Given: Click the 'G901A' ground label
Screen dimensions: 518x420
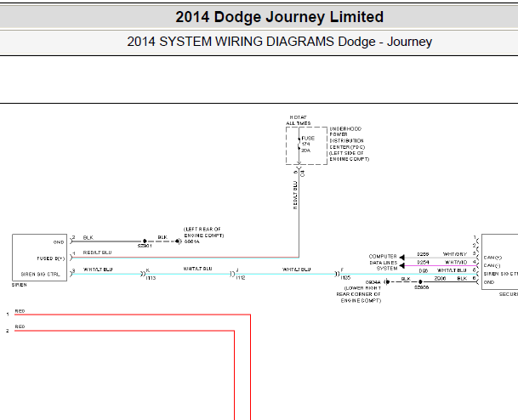Looking at the screenshot, I should [191, 241].
